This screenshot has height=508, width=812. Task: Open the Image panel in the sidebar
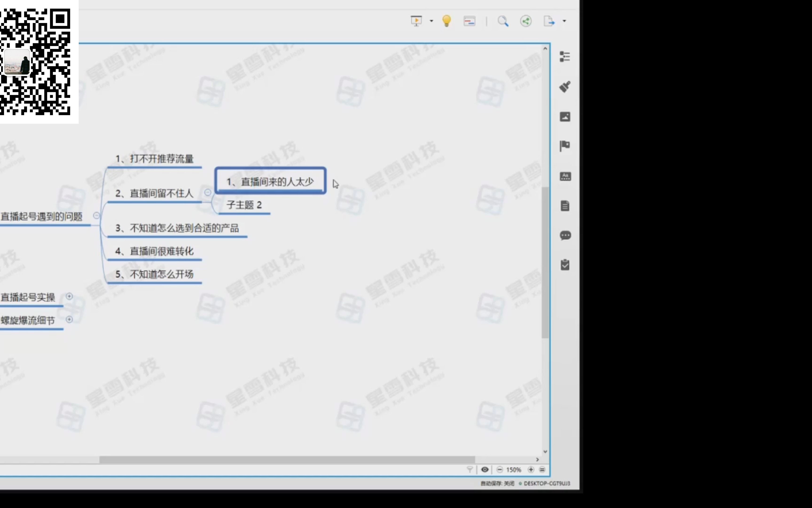565,117
